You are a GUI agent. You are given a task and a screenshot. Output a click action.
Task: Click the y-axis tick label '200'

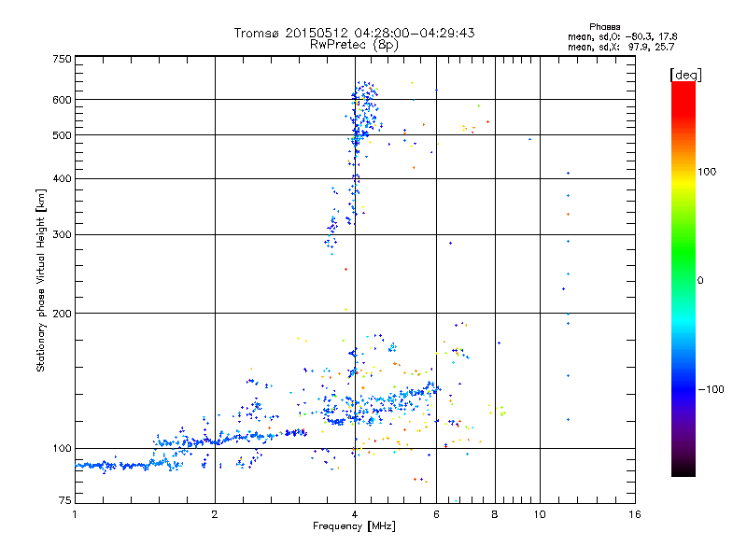pos(62,314)
